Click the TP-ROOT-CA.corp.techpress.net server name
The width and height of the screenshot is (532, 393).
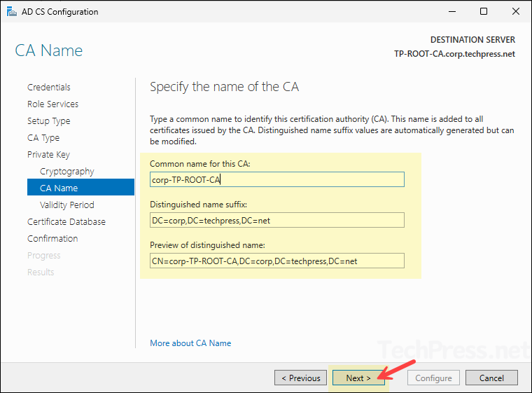click(x=454, y=54)
